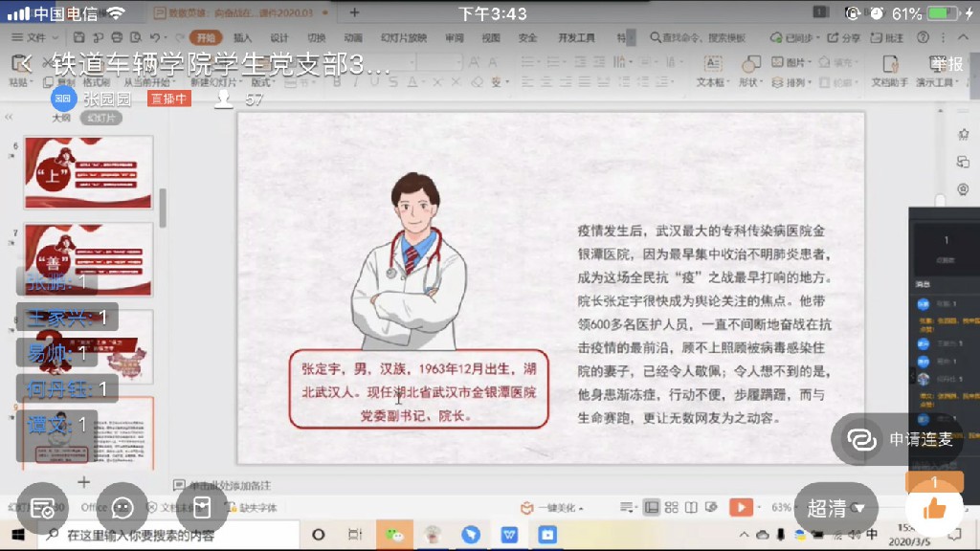Image resolution: width=980 pixels, height=551 pixels.
Task: Open the 演示工具 dropdown
Action: point(936,82)
